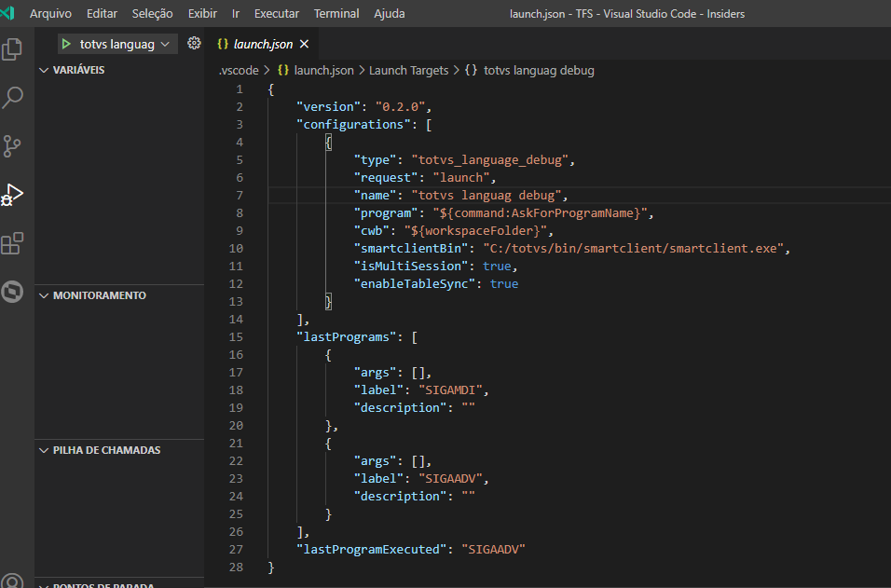
Task: Open the Search view in activity bar
Action: tap(12, 98)
